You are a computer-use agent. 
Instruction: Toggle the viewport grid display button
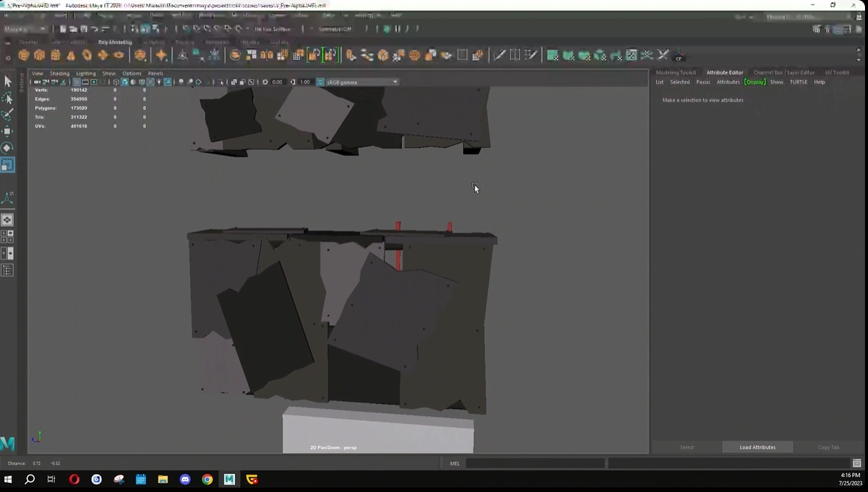(x=76, y=82)
